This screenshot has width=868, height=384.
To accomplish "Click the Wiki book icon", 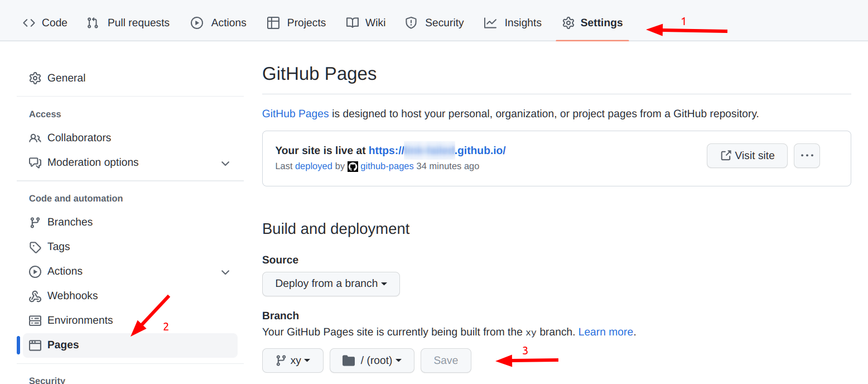I will tap(353, 23).
